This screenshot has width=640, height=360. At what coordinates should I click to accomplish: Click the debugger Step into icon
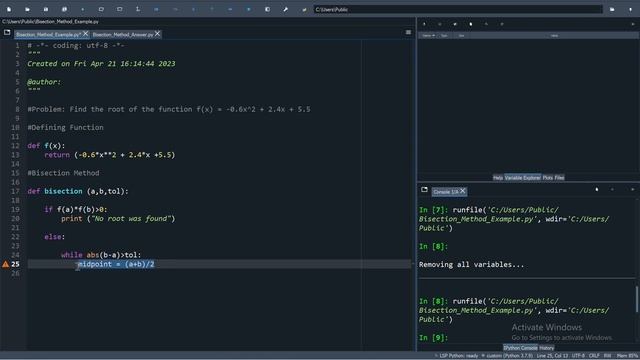coord(193,9)
